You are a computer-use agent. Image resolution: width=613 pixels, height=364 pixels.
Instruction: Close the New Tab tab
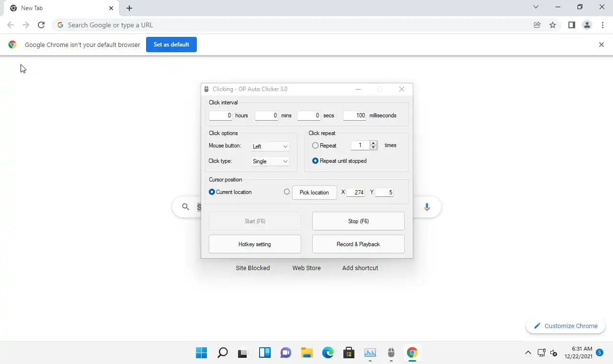(x=111, y=8)
